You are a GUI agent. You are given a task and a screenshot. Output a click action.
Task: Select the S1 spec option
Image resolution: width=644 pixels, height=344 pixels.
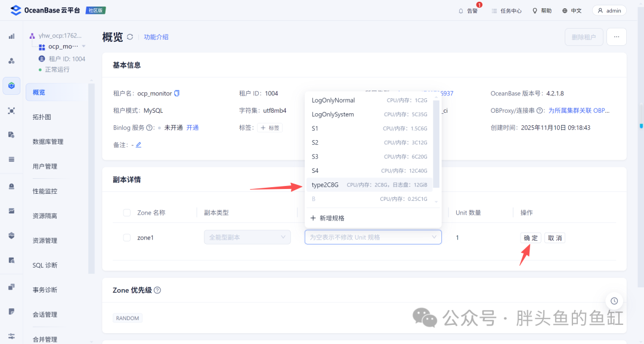369,129
